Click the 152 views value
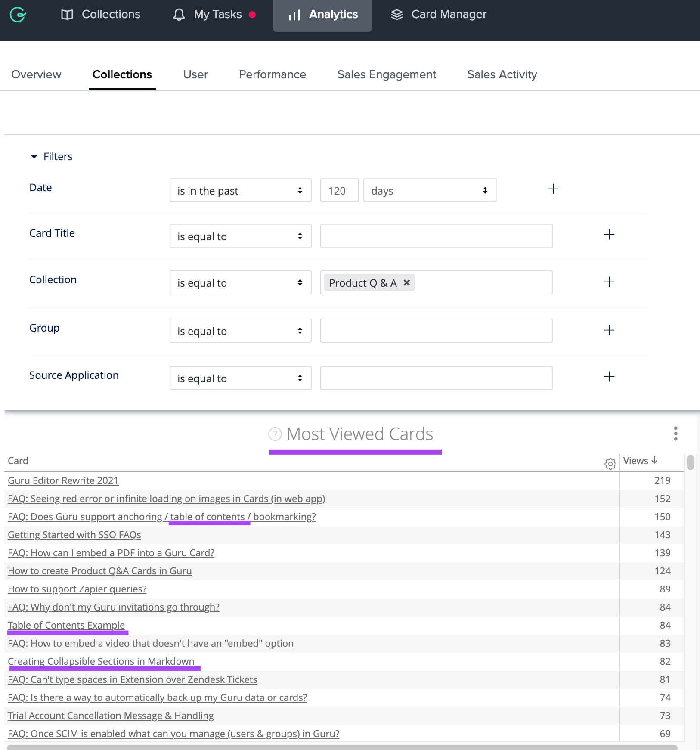This screenshot has width=700, height=750. [x=663, y=499]
